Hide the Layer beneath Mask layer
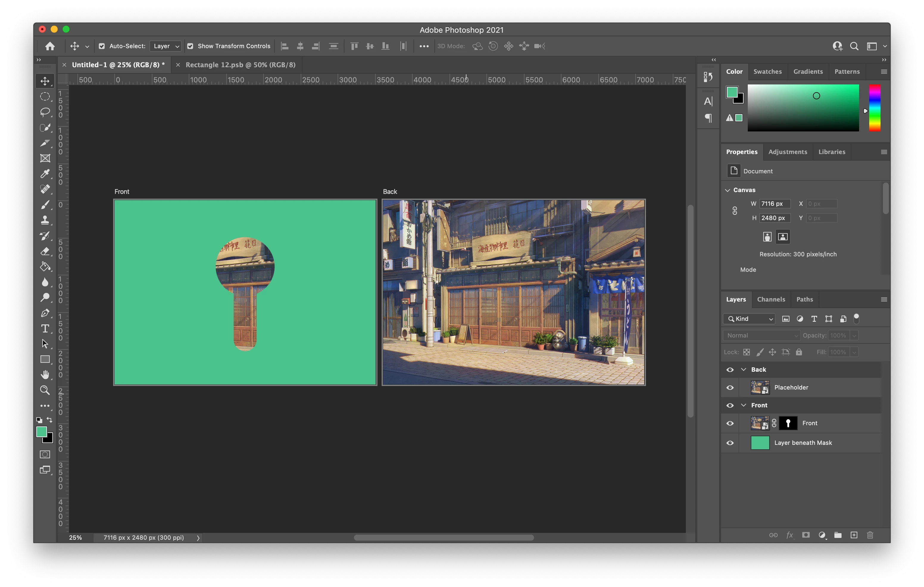The height and width of the screenshot is (587, 924). pos(730,443)
